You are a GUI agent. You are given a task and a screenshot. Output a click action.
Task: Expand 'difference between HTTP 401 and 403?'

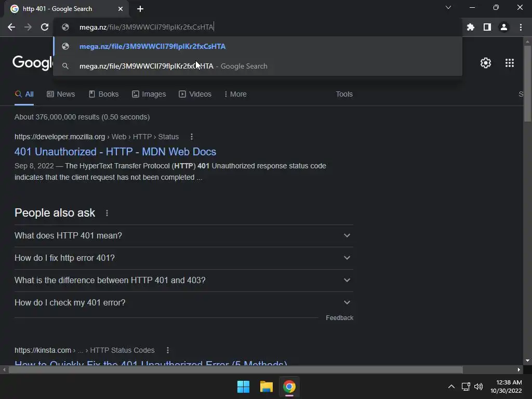(x=184, y=280)
